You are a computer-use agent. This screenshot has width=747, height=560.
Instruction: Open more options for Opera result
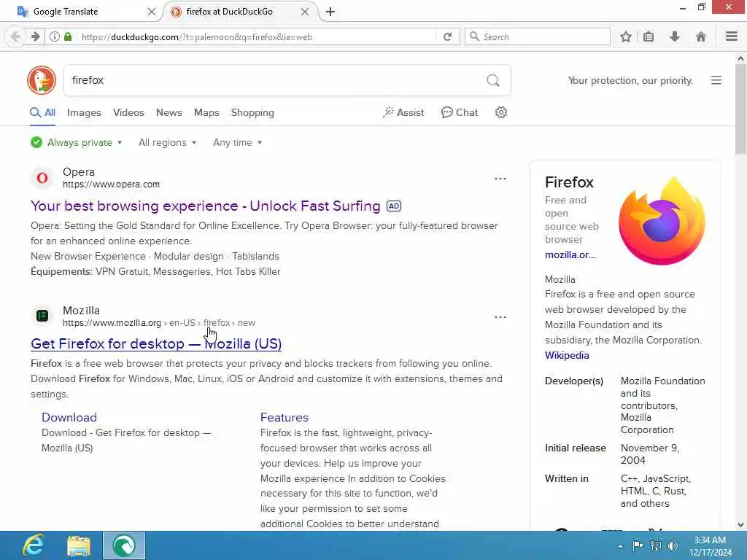point(500,179)
